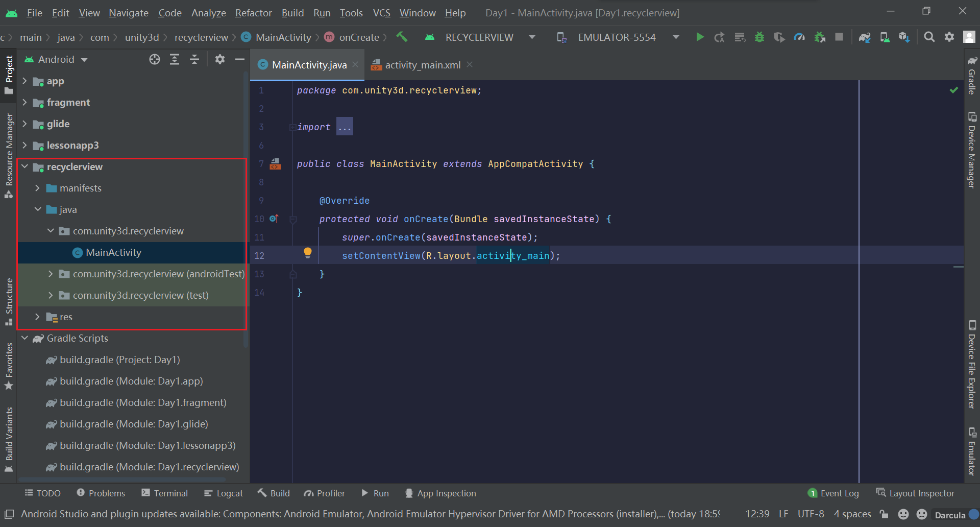Open the Refactor menu
The image size is (980, 527).
pos(253,13)
